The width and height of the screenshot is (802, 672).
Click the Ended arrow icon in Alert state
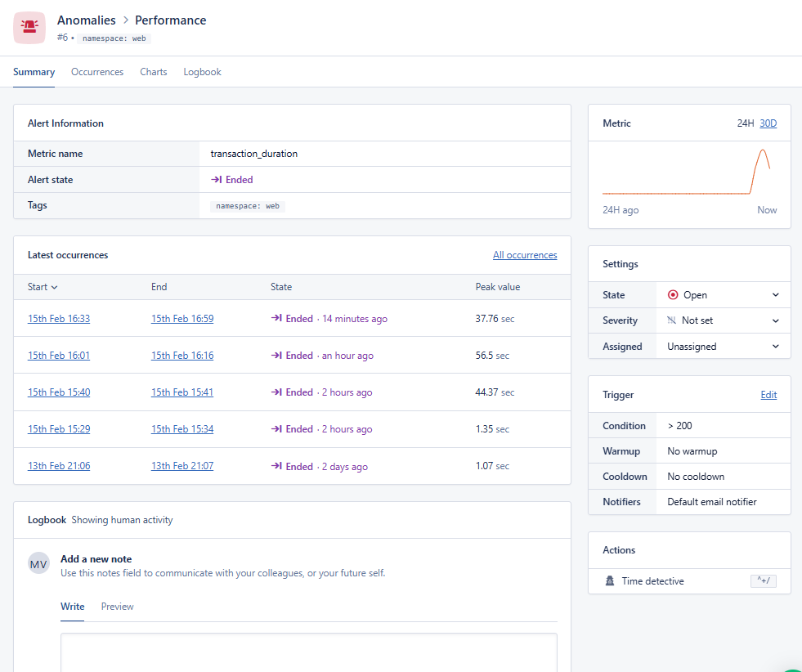click(217, 180)
